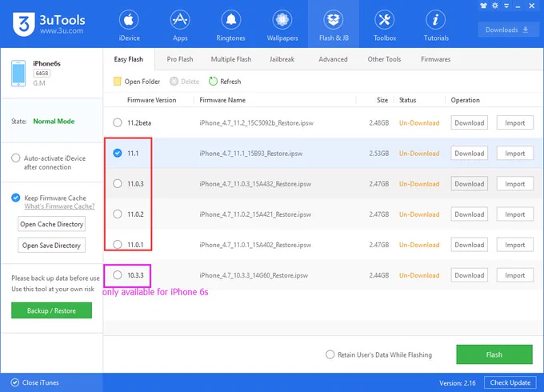Switch to Easy Flash tab
This screenshot has height=392, width=544.
128,59
